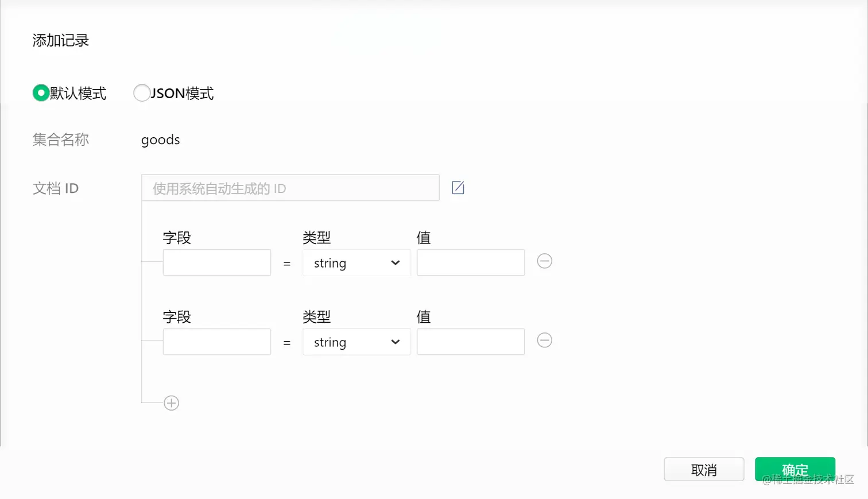The image size is (868, 499).
Task: Click the 添加记录 dialog title
Action: tap(61, 41)
